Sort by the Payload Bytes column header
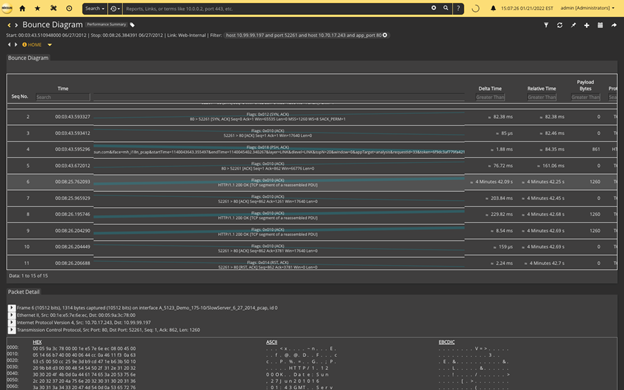Image resolution: width=624 pixels, height=390 pixels. click(585, 85)
